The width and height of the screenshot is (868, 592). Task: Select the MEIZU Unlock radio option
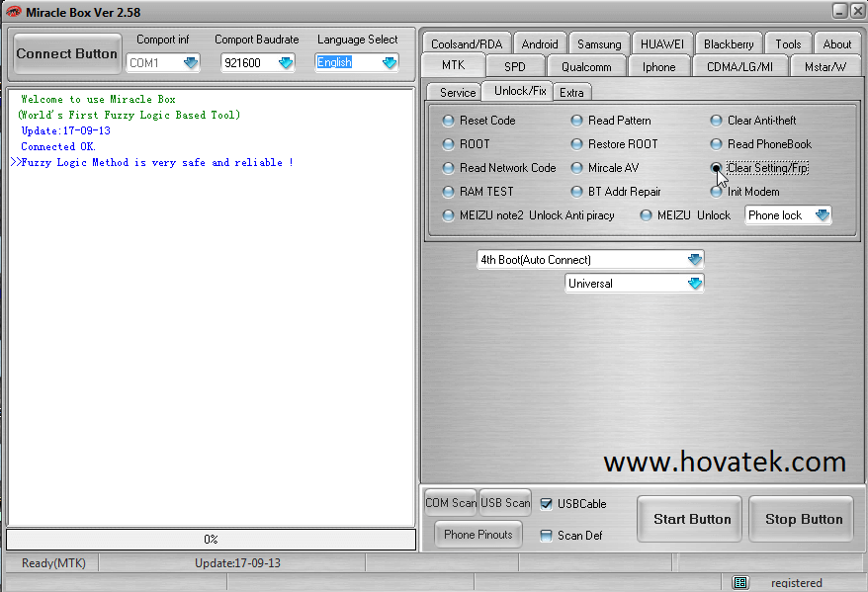[685, 215]
